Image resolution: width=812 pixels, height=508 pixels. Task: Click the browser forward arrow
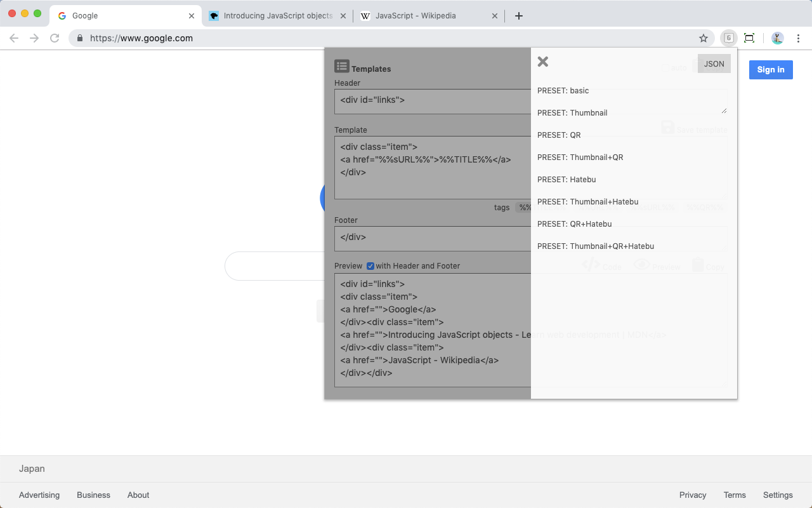pos(34,38)
